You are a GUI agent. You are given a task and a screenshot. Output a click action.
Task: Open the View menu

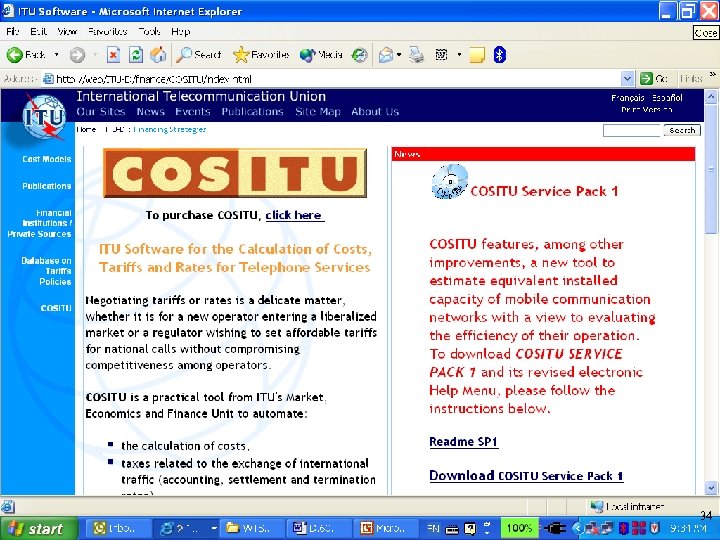click(67, 32)
